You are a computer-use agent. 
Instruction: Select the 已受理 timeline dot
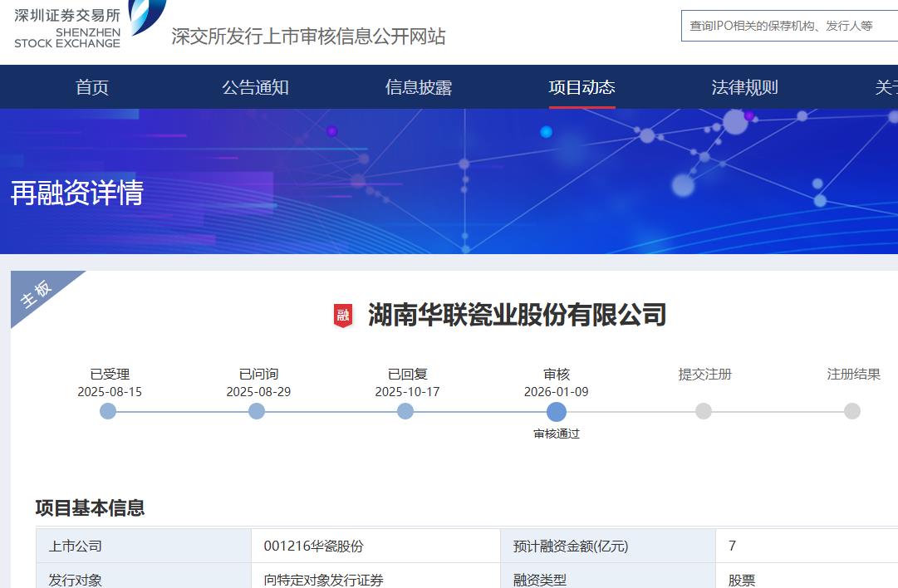pyautogui.click(x=108, y=411)
